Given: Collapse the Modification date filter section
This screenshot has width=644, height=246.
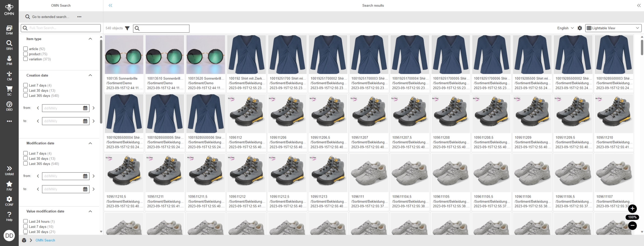Looking at the screenshot, I should tap(90, 143).
